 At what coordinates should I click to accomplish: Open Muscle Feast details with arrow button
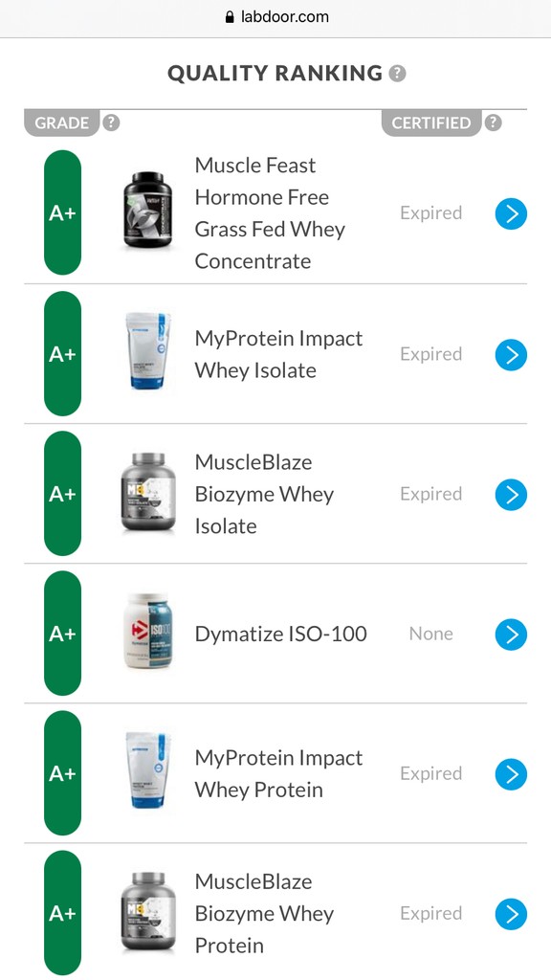[511, 213]
